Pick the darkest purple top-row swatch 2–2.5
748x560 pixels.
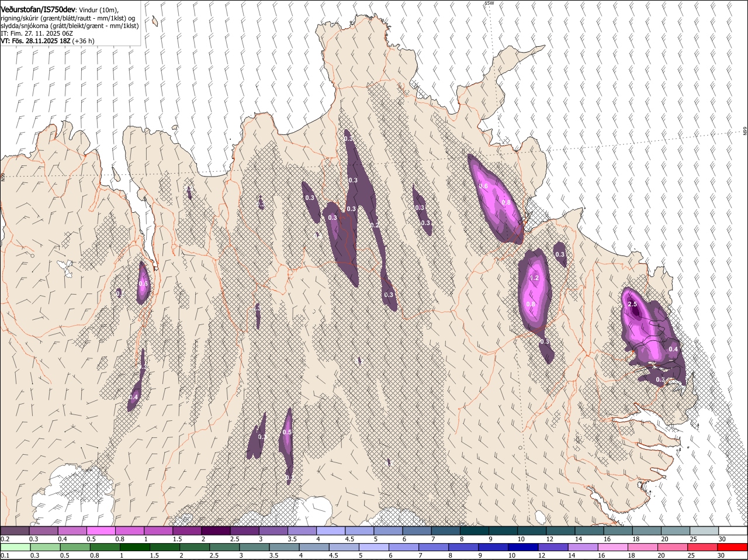[216, 530]
